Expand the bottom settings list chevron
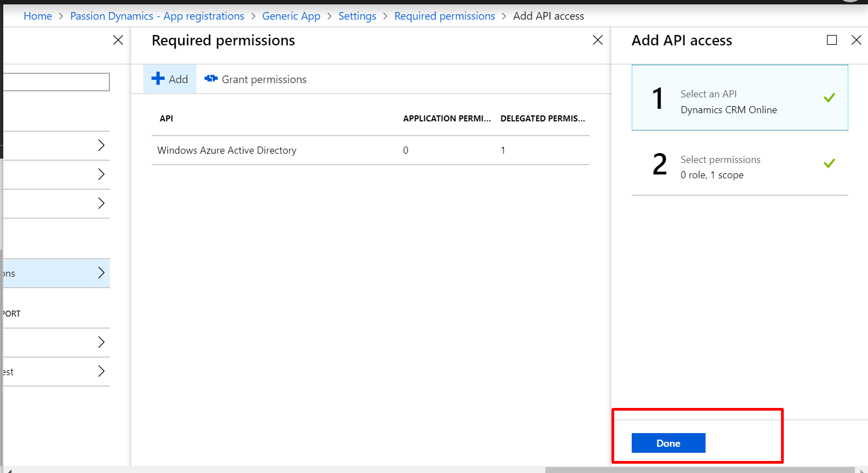The image size is (868, 473). coord(101,371)
